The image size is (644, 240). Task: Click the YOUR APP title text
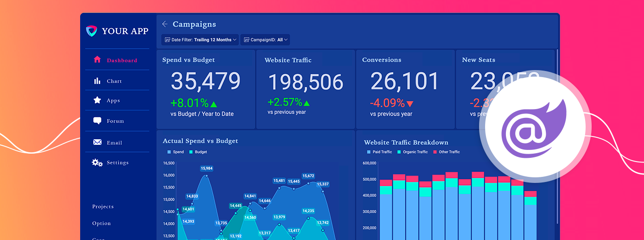tap(125, 31)
